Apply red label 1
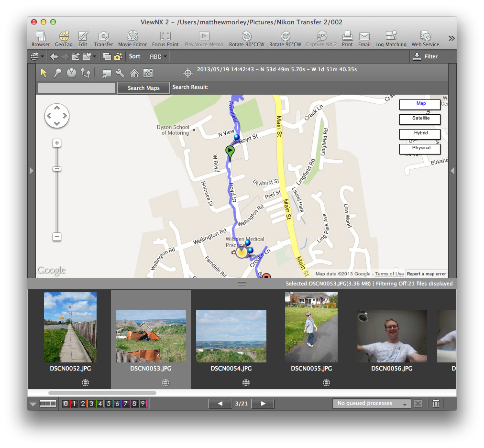484x448 pixels. click(x=74, y=404)
